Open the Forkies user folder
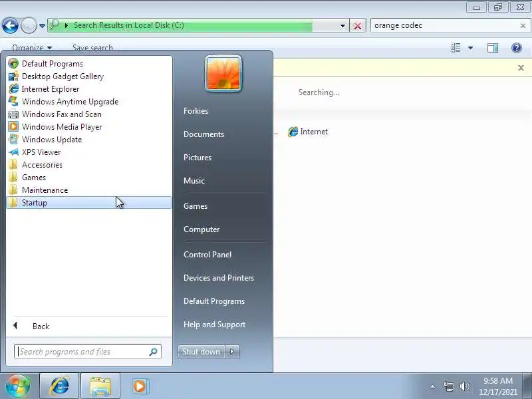The width and height of the screenshot is (532, 399). click(x=196, y=111)
